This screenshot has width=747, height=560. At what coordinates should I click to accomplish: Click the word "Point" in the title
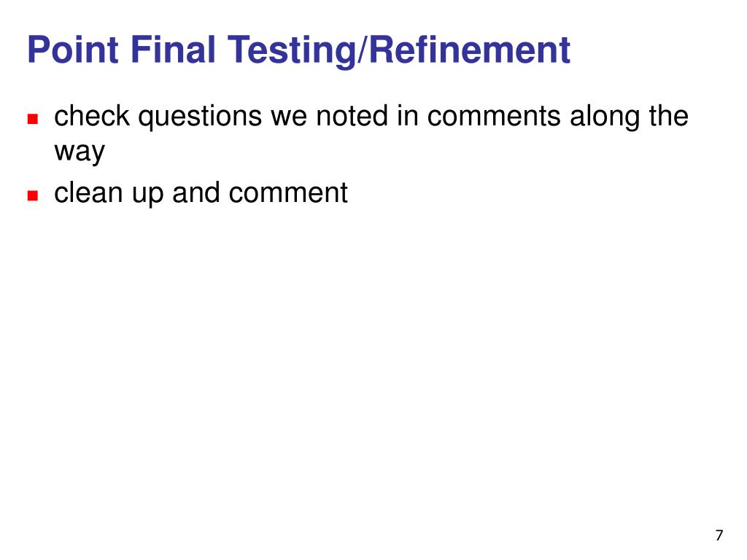coord(73,50)
